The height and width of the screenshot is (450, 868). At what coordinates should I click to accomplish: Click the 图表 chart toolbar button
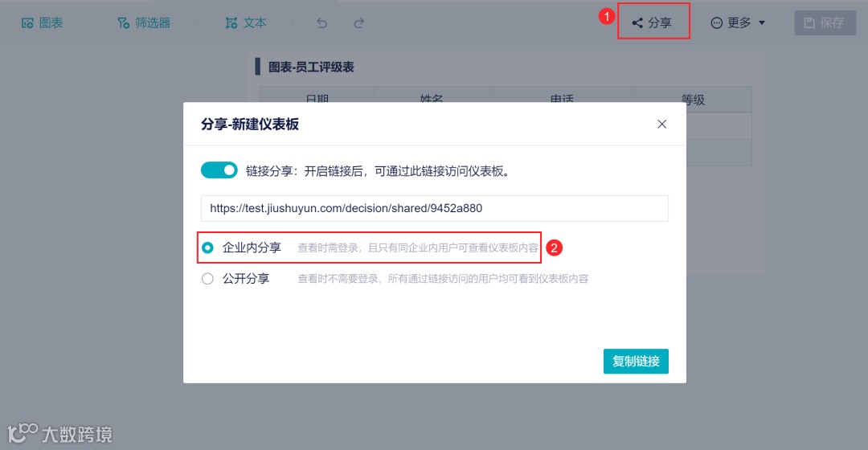[x=42, y=22]
